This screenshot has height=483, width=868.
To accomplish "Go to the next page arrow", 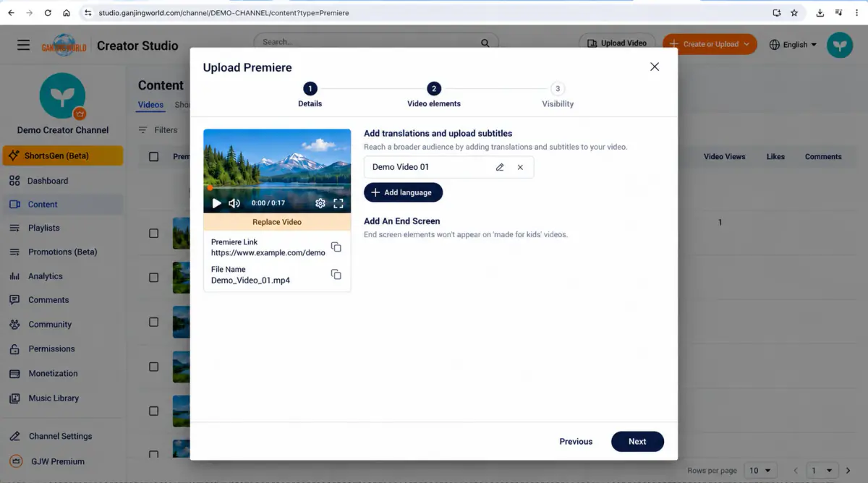I will (848, 471).
